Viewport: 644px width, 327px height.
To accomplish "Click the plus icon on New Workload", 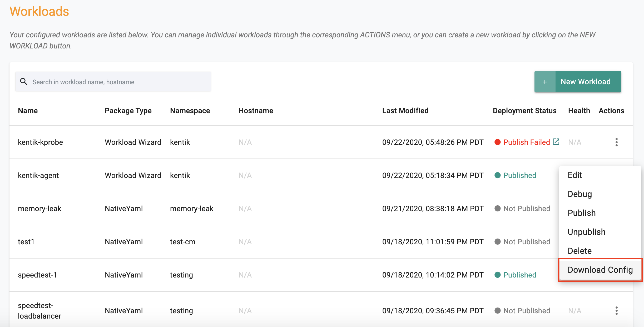I will (545, 82).
